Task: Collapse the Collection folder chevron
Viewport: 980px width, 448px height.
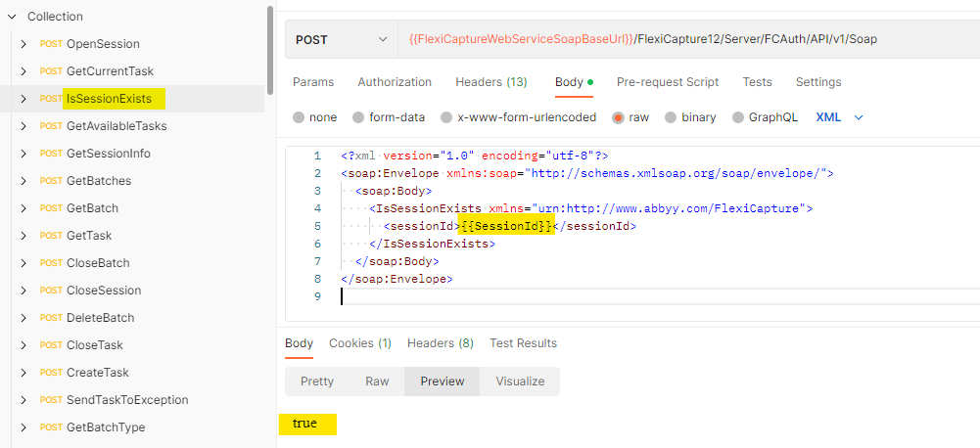Action: point(11,17)
